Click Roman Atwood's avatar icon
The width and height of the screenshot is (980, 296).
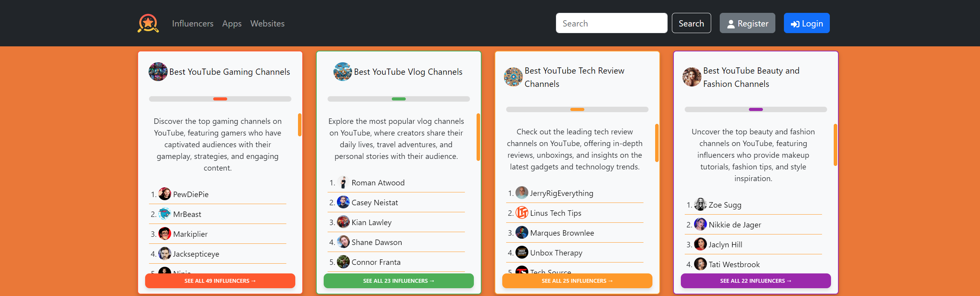[343, 182]
